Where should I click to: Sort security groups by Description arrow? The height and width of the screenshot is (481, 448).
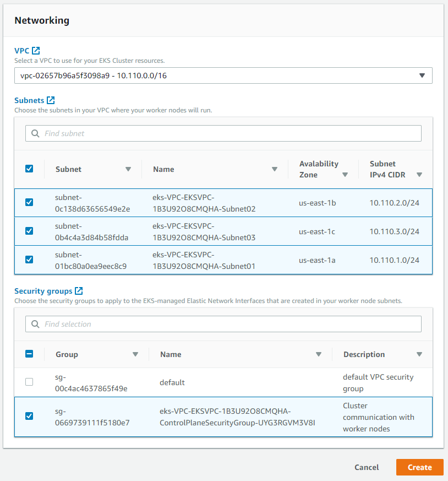click(419, 354)
